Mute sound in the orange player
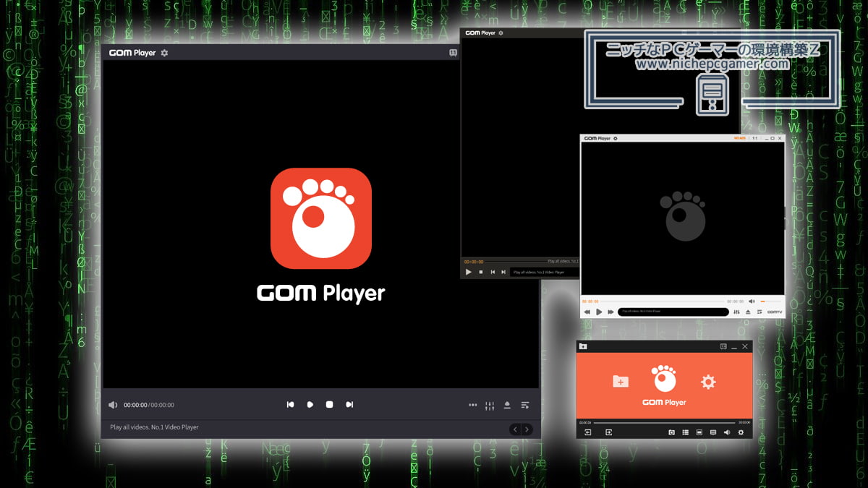The image size is (868, 488). (727, 432)
